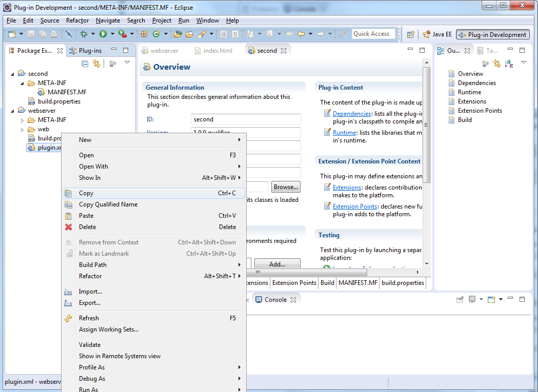The width and height of the screenshot is (538, 392).
Task: Click the Last Edit Location icon
Action: 289,34
